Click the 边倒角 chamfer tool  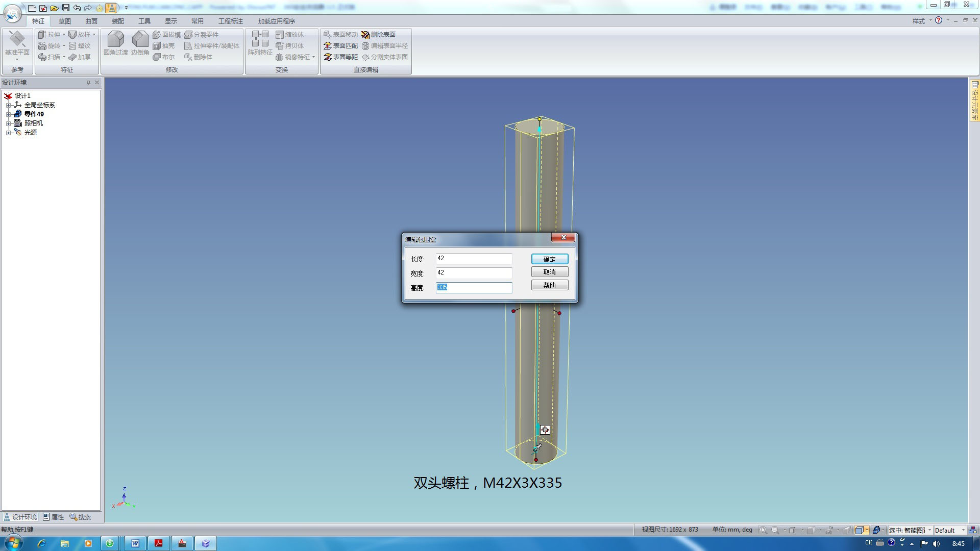coord(140,43)
